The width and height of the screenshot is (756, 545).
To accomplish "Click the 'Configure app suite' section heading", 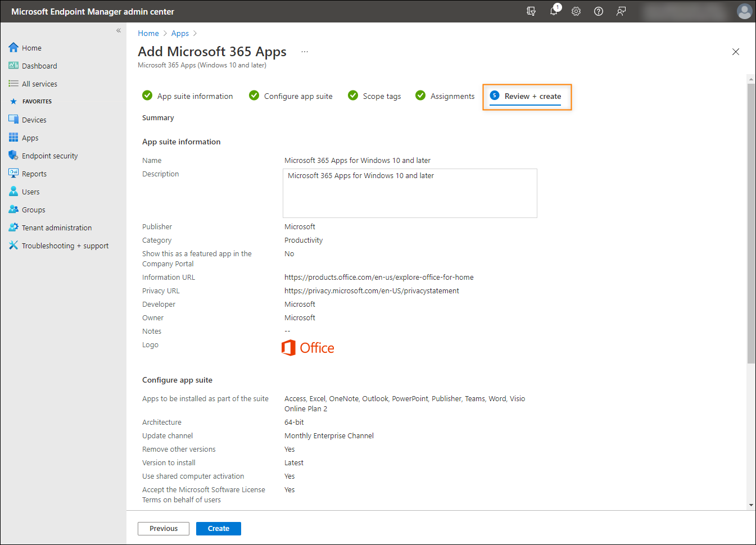I will pyautogui.click(x=177, y=380).
